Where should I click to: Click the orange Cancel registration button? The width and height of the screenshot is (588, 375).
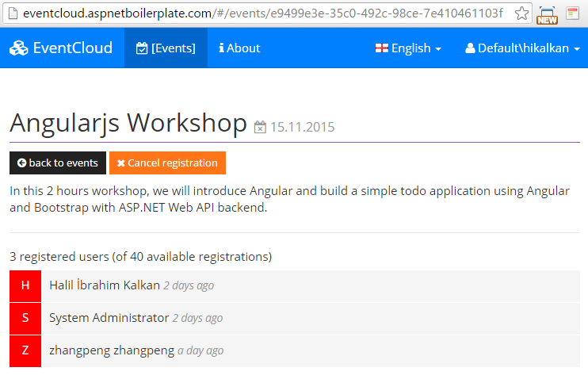point(168,163)
